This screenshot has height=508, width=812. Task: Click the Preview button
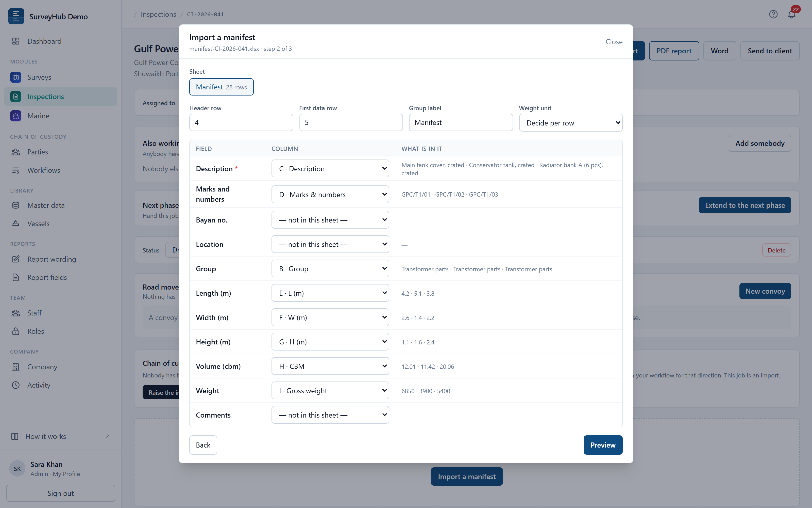point(603,445)
